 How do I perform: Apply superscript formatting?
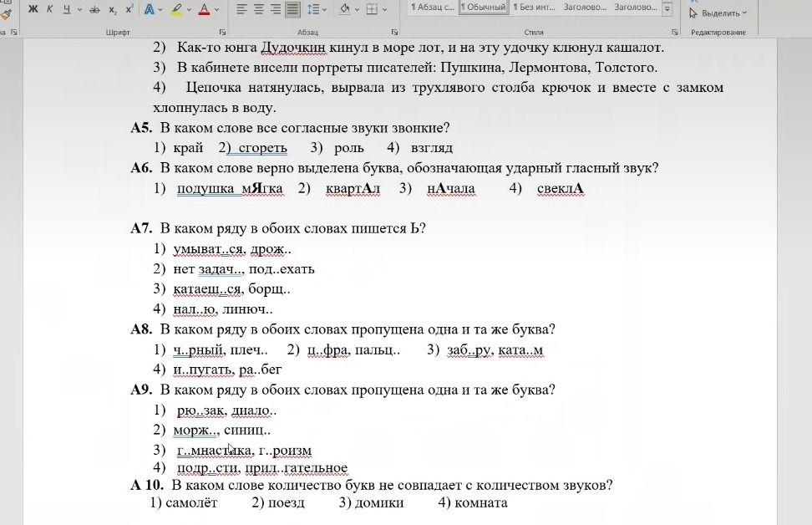pyautogui.click(x=129, y=9)
